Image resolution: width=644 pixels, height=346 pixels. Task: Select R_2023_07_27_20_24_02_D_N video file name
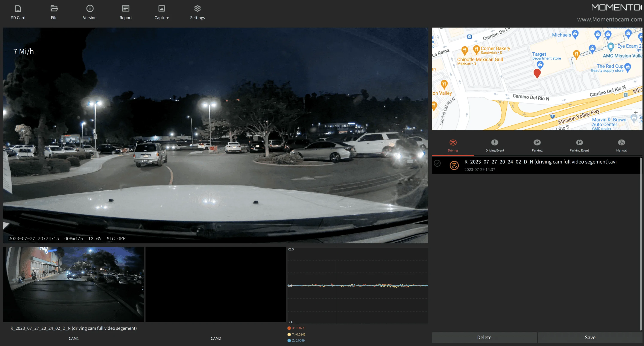pyautogui.click(x=540, y=162)
